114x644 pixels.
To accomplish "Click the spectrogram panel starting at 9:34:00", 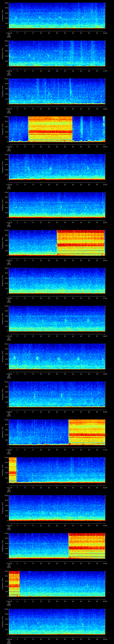I will click(57, 205).
